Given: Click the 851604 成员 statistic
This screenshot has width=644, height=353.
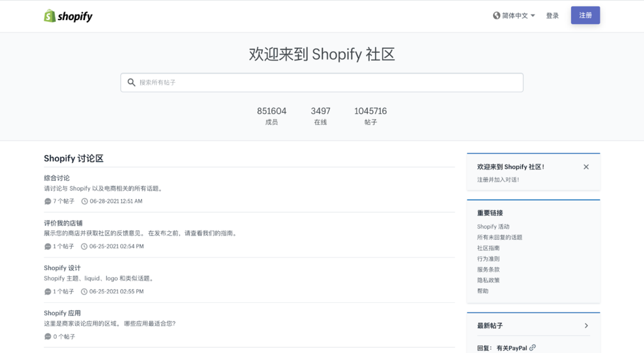Looking at the screenshot, I should pos(272,116).
